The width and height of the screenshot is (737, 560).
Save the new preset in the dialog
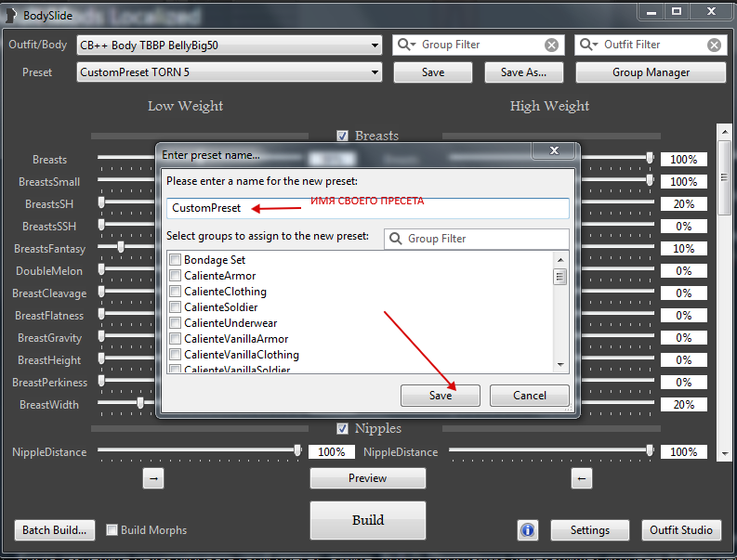point(441,396)
